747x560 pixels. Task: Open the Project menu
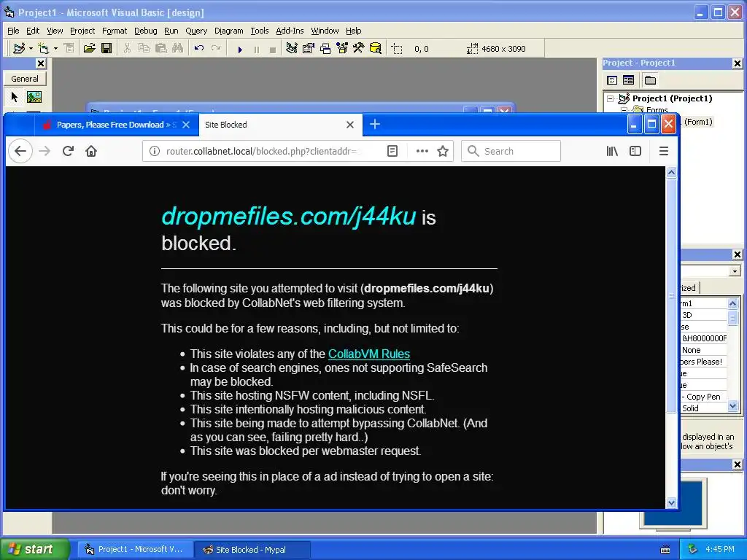[x=82, y=31]
